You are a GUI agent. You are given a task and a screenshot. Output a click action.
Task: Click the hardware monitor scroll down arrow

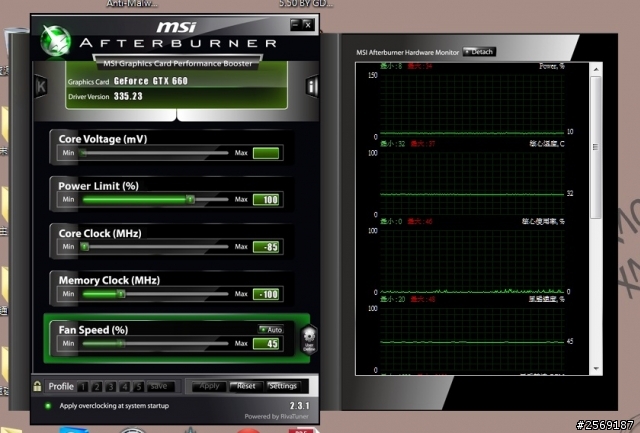596,369
